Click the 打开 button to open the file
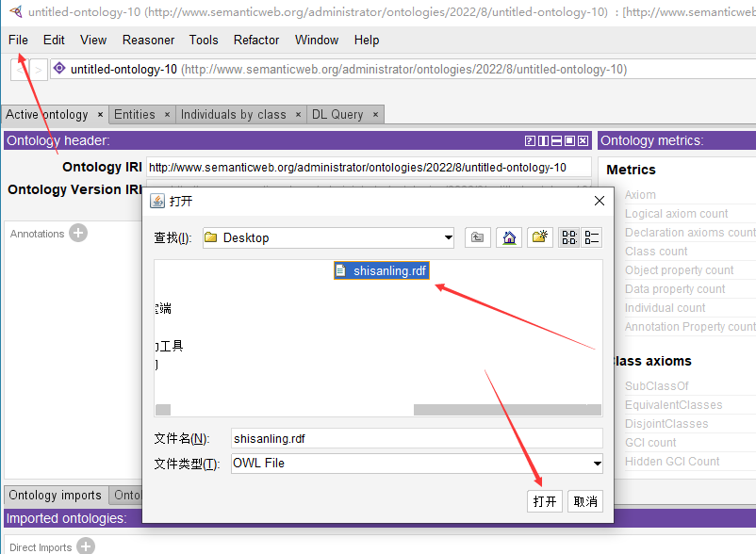 click(x=545, y=501)
